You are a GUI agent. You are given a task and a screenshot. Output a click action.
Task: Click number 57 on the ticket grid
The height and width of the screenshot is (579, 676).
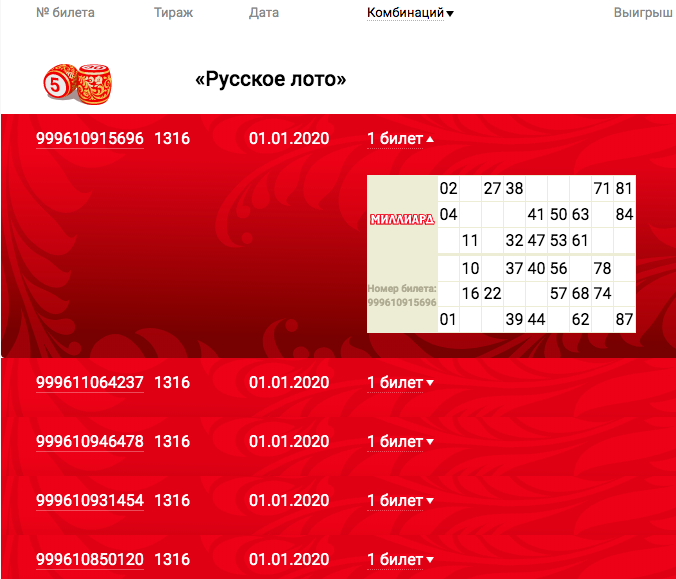tap(558, 294)
